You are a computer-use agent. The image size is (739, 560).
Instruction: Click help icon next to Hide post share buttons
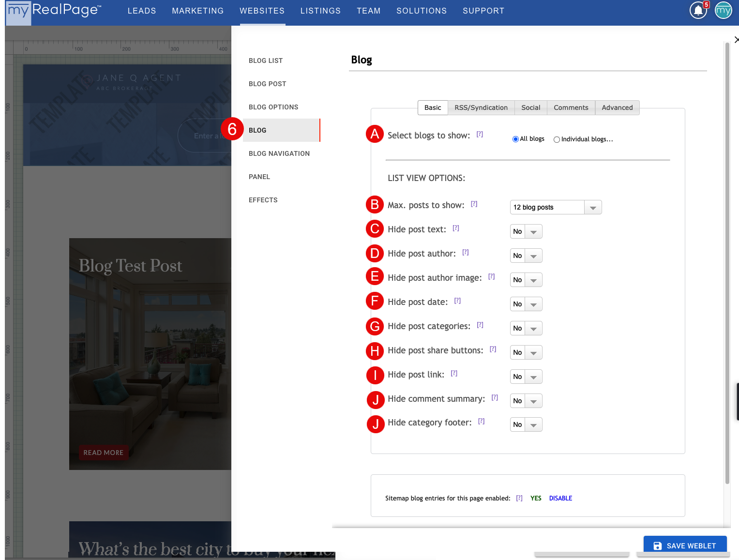493,349
